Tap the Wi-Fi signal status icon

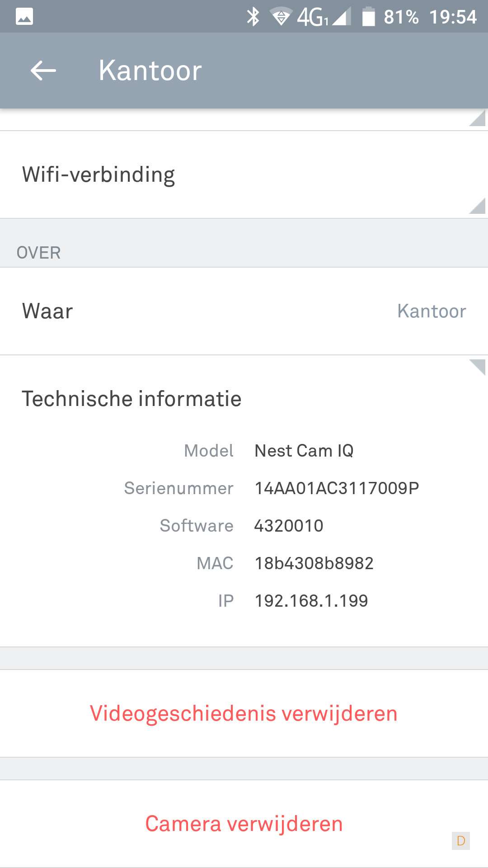click(281, 17)
